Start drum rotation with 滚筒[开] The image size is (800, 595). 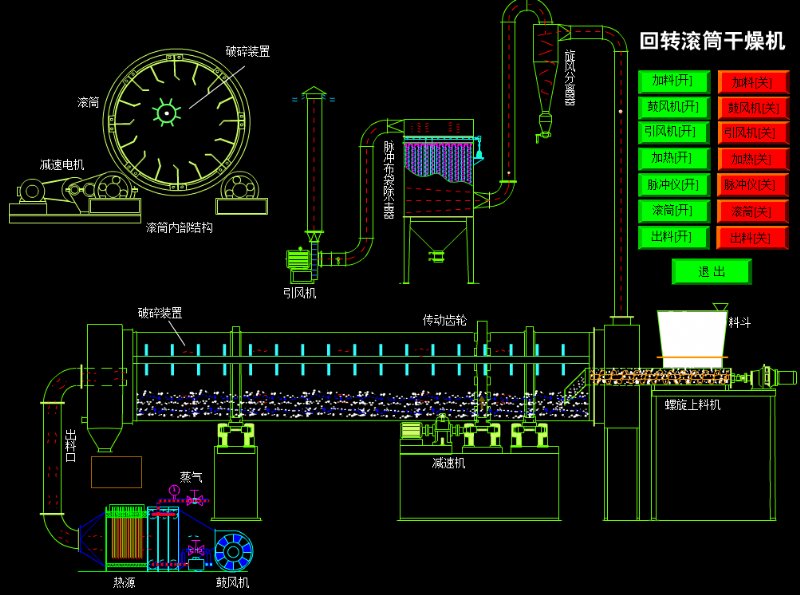673,211
